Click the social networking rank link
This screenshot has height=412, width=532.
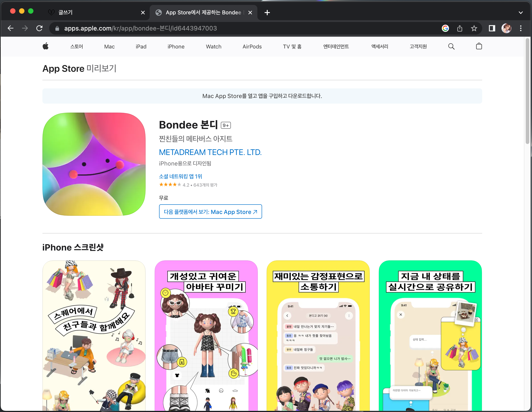click(180, 176)
